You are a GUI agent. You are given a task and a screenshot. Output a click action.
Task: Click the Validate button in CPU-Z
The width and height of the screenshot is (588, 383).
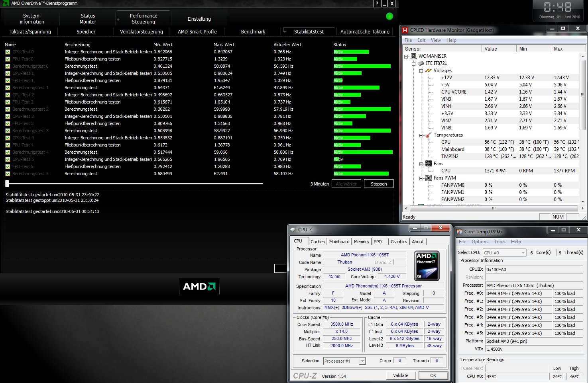[x=401, y=375]
